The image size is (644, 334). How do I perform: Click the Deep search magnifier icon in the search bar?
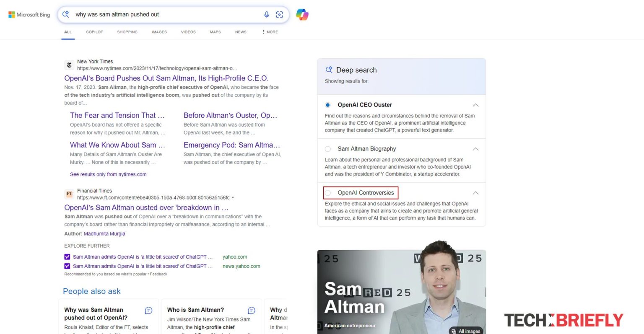tap(65, 14)
